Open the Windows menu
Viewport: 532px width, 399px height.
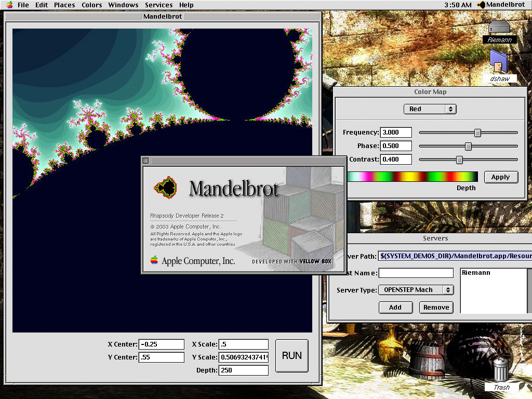123,5
